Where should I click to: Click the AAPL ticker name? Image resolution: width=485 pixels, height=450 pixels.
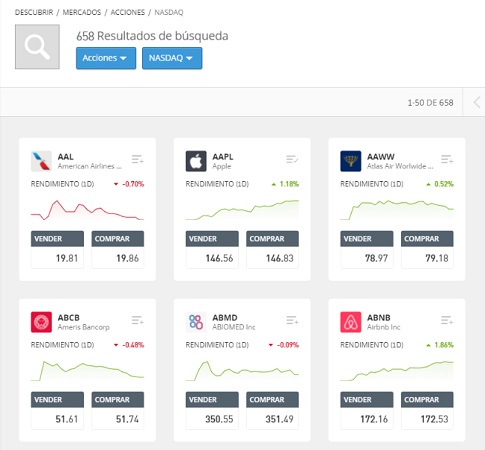point(223,157)
